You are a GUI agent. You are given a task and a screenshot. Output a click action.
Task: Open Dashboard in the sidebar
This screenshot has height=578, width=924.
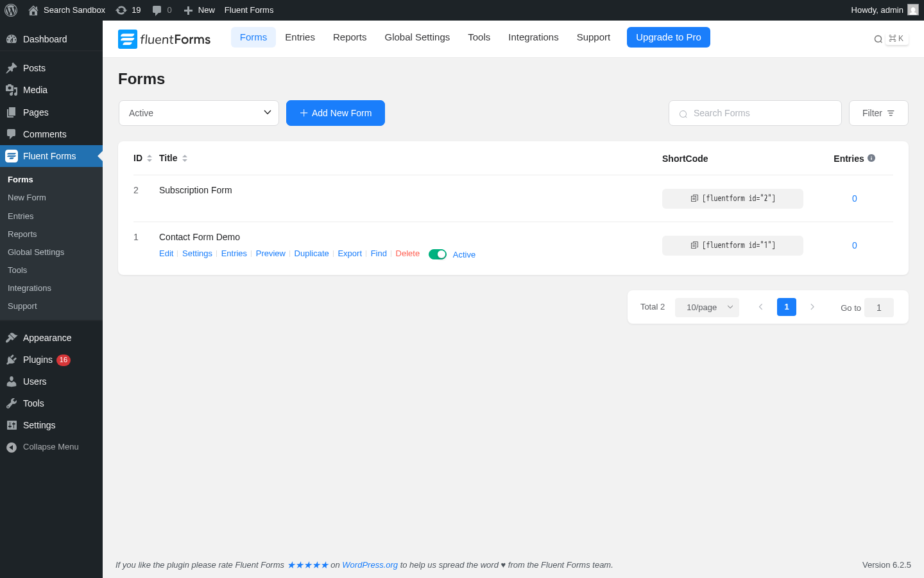[51, 39]
